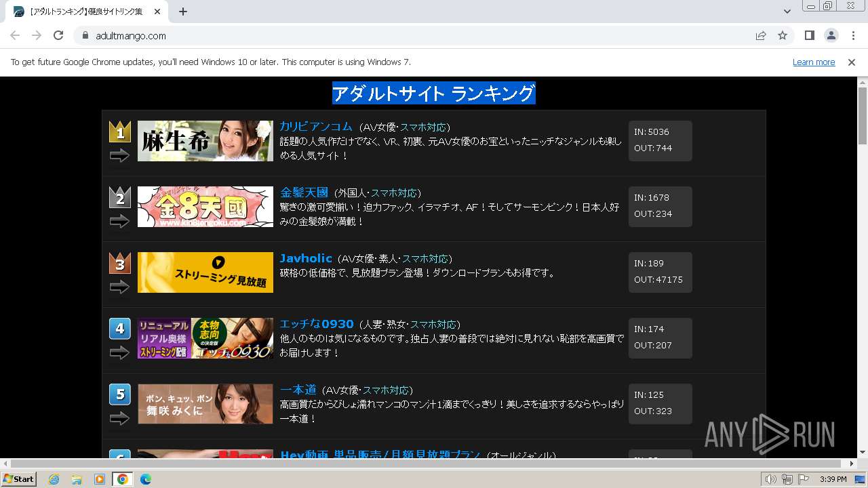Bookmark this tab with star icon
868x488 pixels.
783,35
